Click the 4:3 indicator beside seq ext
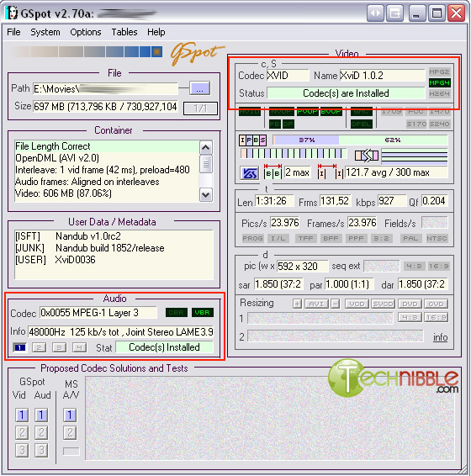Screen dimensions: 471x476 pos(414,267)
